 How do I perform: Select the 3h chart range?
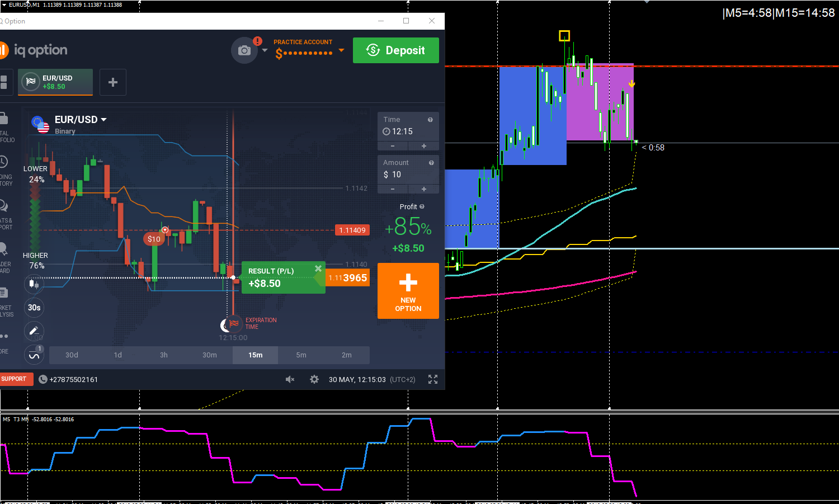click(x=163, y=355)
